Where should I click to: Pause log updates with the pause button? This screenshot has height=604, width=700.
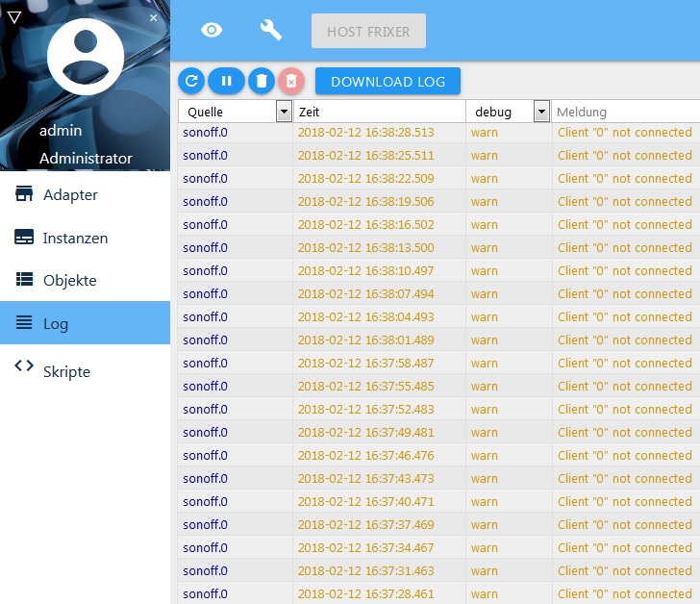coord(226,81)
